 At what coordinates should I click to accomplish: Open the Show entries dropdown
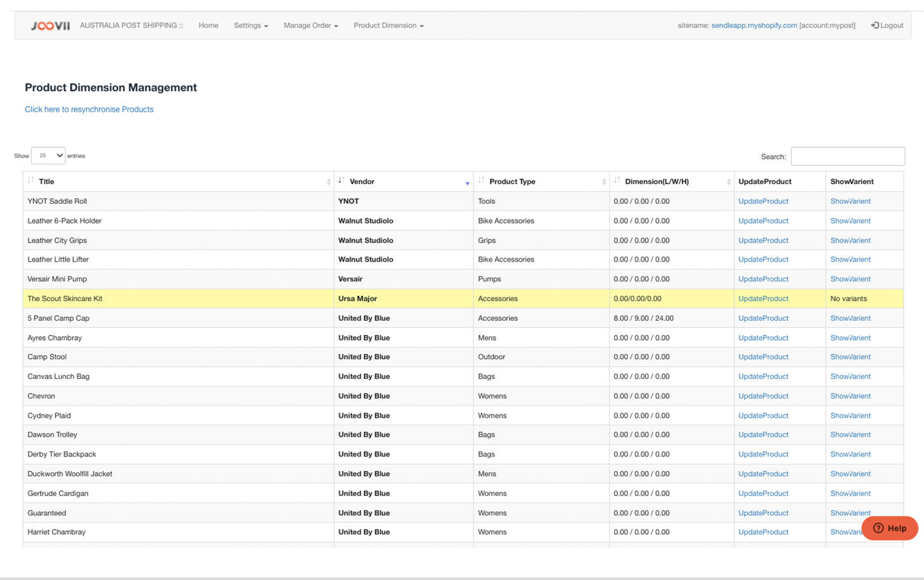[48, 155]
